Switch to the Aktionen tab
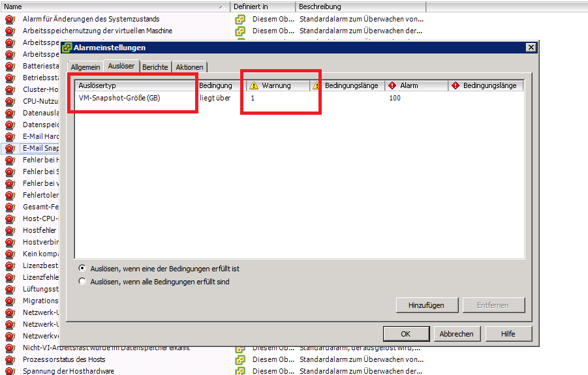Viewport: 588px width, 375px height. (189, 67)
